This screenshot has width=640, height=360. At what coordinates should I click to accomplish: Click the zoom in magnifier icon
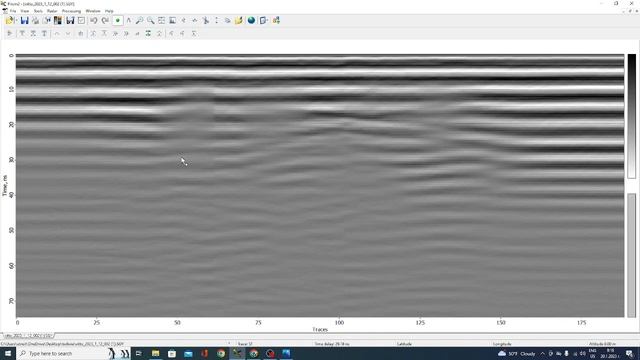coord(139,20)
